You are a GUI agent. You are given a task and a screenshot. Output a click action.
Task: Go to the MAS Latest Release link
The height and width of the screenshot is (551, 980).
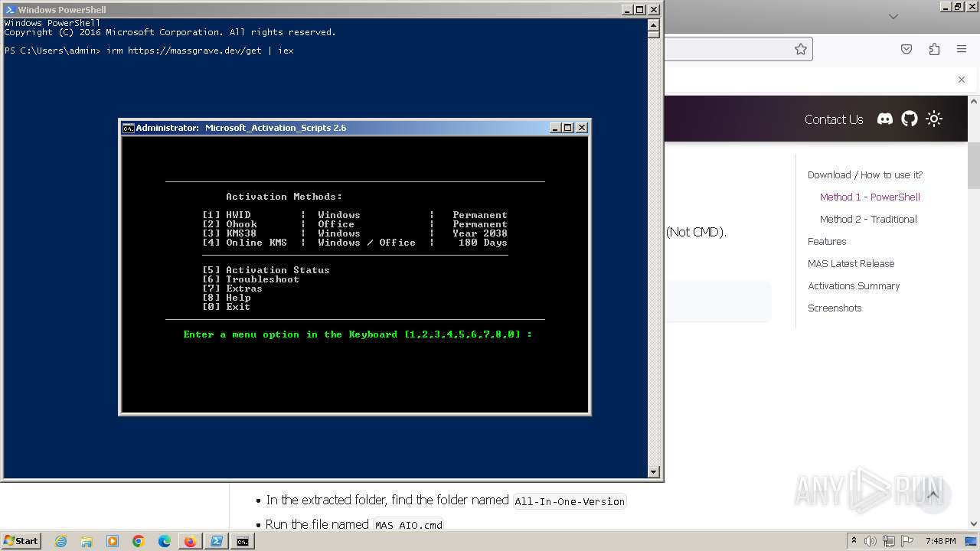(x=851, y=263)
